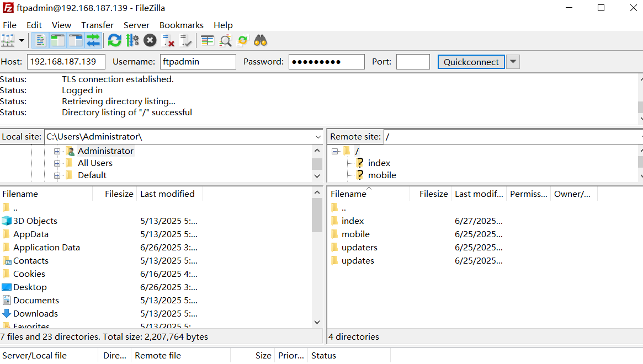
Task: Select the AppData folder
Action: click(31, 234)
